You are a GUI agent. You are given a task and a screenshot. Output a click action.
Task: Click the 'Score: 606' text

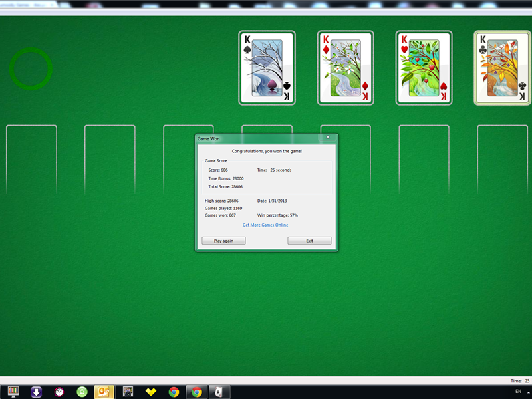point(218,170)
